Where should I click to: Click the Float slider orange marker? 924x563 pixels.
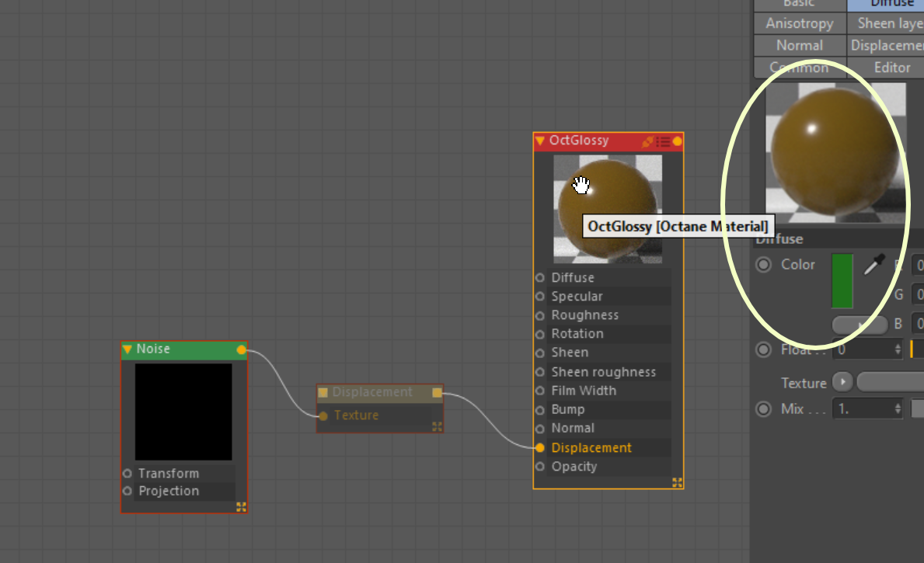[x=912, y=349]
